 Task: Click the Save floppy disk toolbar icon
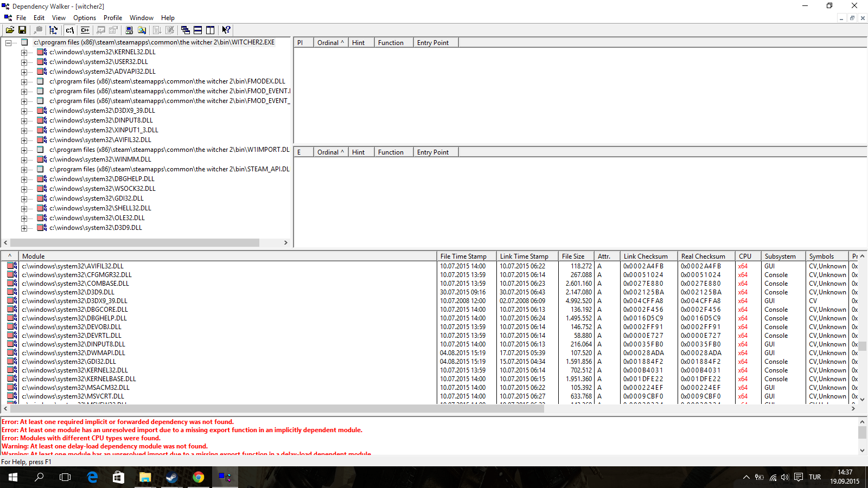[x=22, y=30]
